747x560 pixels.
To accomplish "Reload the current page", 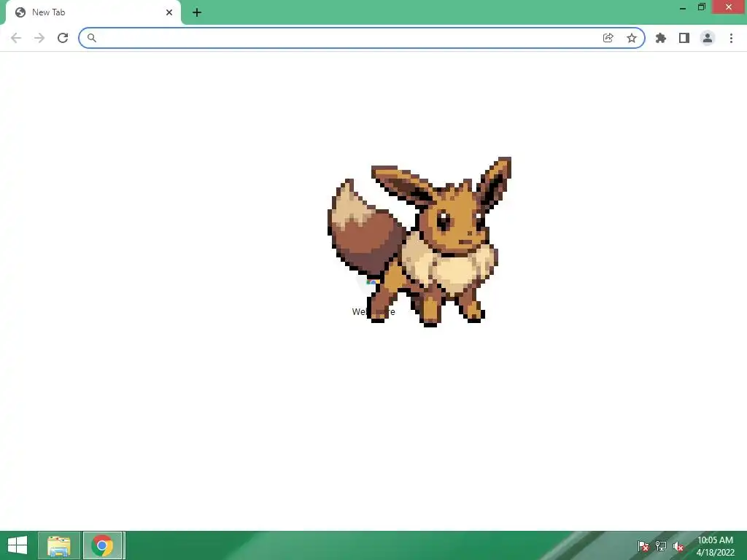I will 63,38.
